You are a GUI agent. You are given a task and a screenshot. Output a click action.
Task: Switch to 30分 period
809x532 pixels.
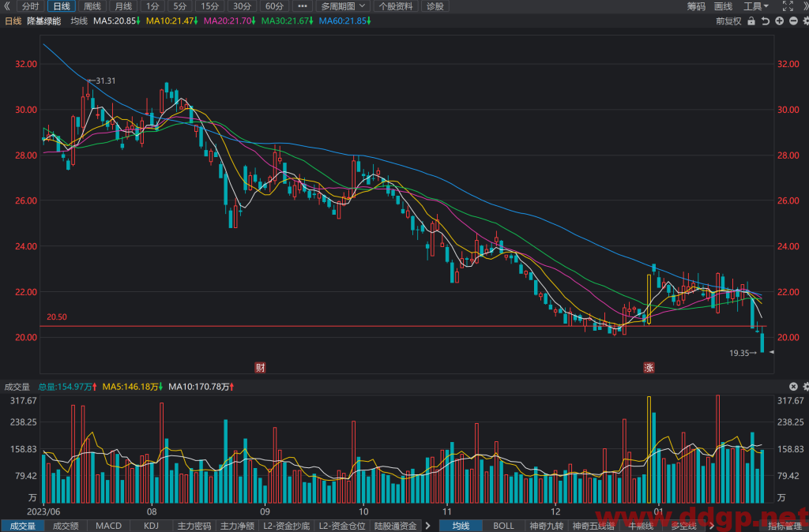[x=242, y=6]
